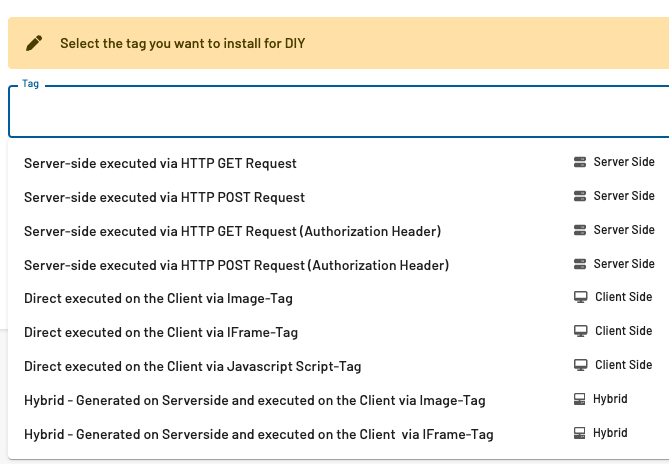Click hybrid icon beside Hybrid Image-Tag option

(x=579, y=399)
